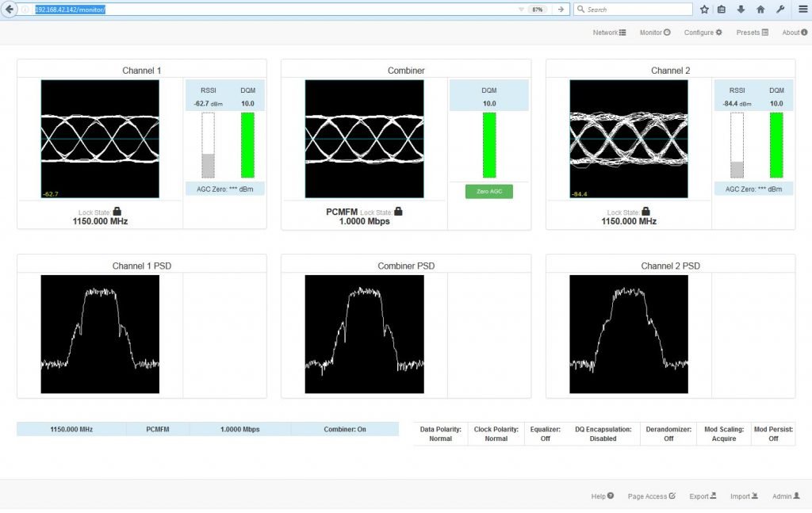Click Combiner lock state padlock icon
This screenshot has width=812, height=513.
coord(398,211)
